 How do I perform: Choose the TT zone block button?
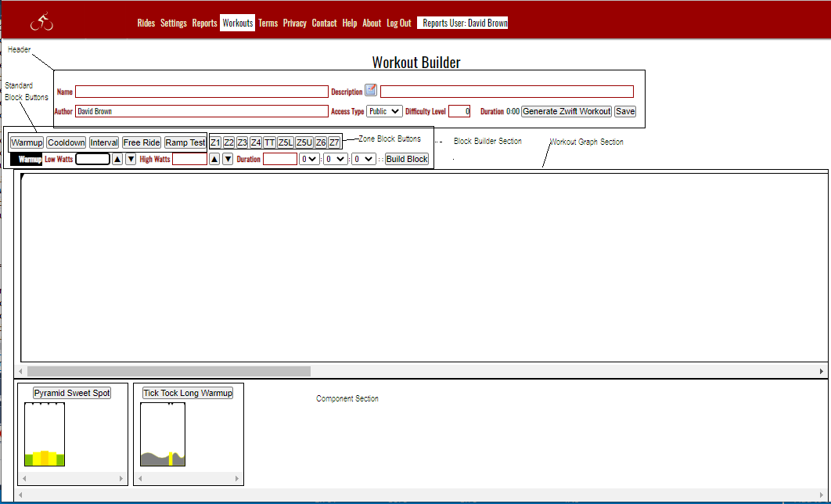269,142
